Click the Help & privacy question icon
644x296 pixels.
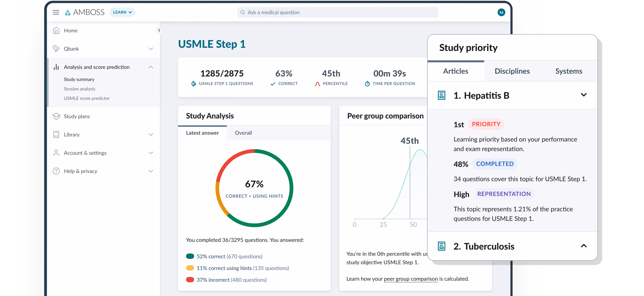click(56, 171)
